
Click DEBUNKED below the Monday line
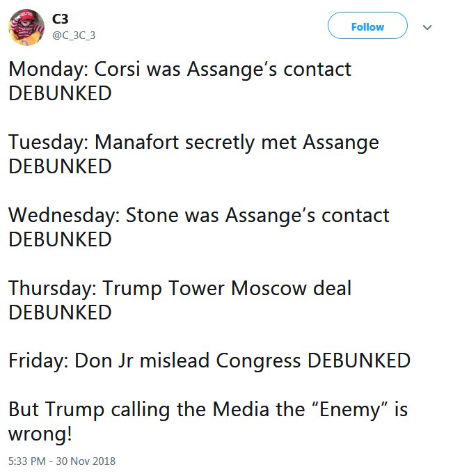click(60, 94)
